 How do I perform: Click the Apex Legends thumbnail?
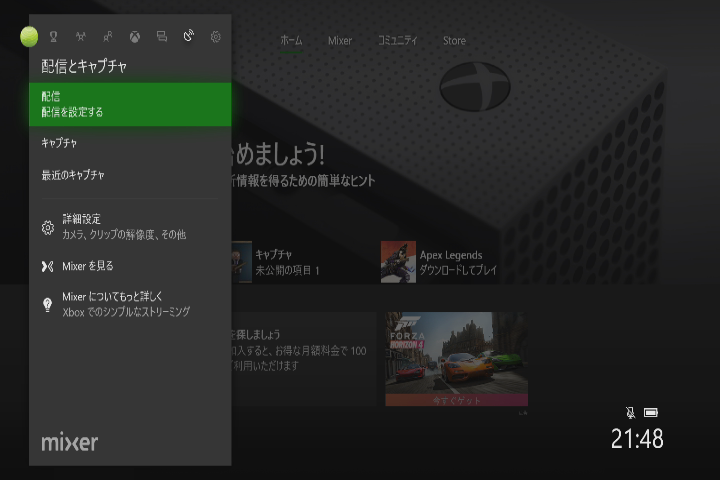(398, 262)
